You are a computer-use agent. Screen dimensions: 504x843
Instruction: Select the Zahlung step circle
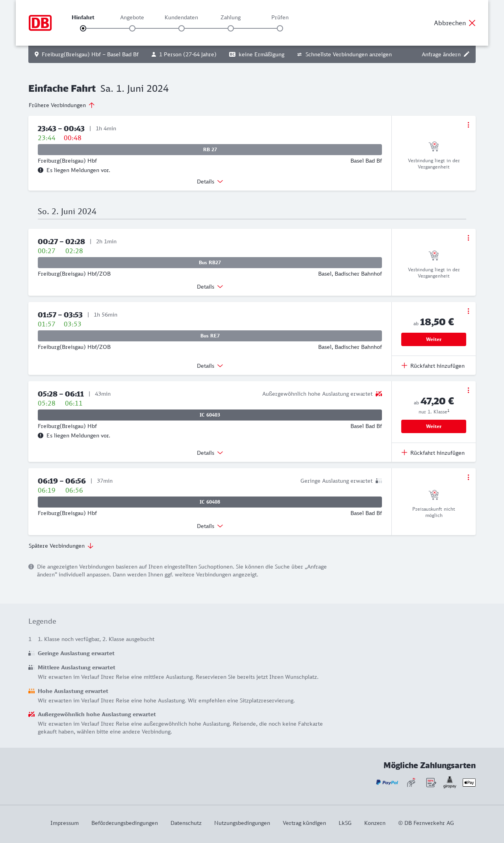click(231, 28)
